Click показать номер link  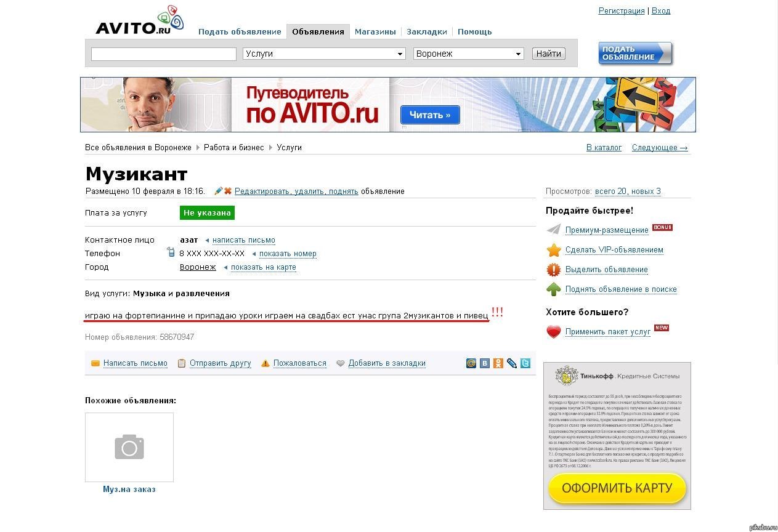(x=288, y=254)
